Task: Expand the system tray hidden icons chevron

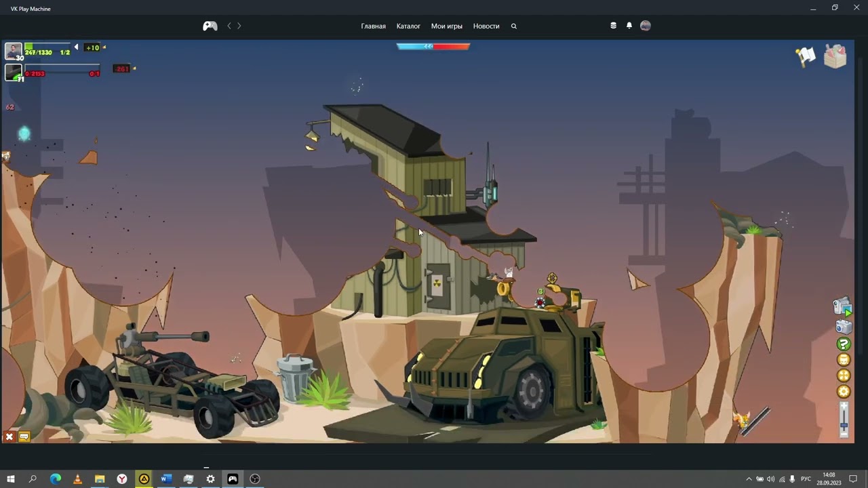Action: [749, 479]
